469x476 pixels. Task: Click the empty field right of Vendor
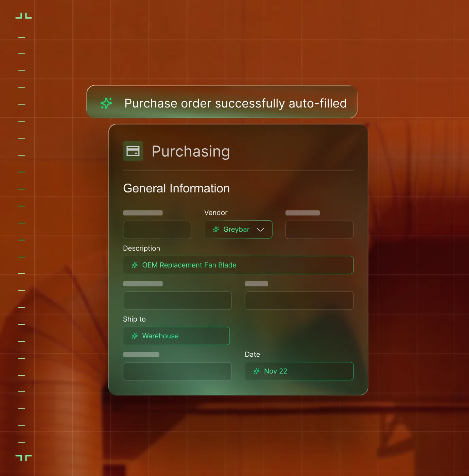[319, 230]
